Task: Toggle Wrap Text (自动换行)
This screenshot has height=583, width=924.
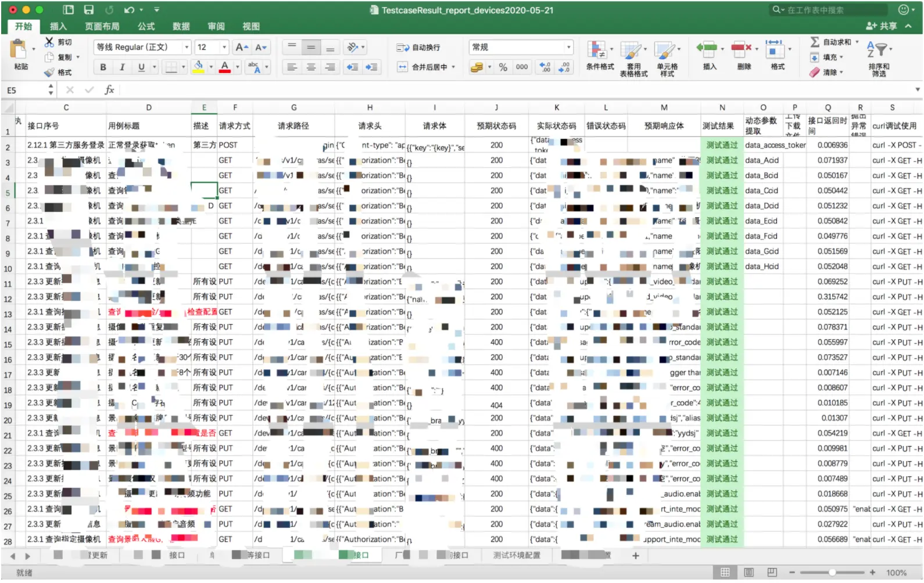Action: [x=418, y=48]
